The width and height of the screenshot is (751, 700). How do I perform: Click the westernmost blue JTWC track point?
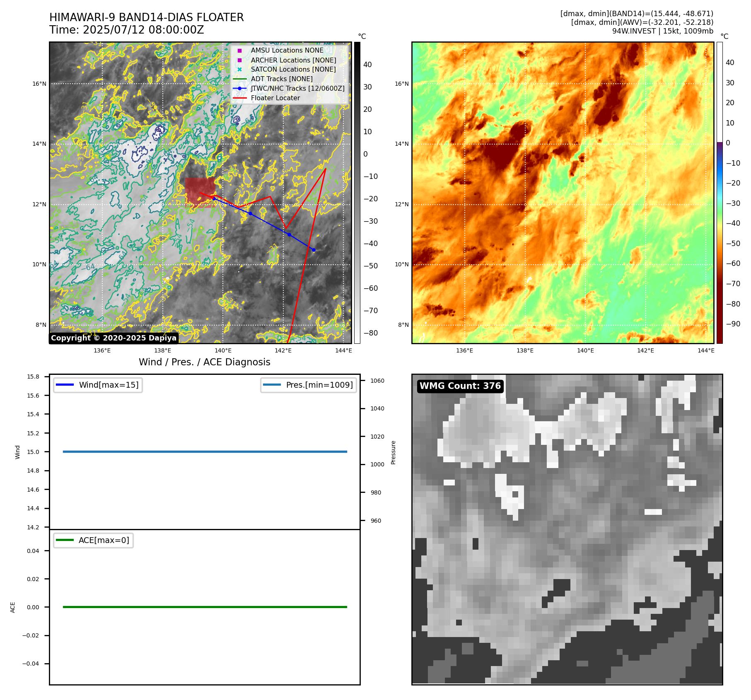214,198
